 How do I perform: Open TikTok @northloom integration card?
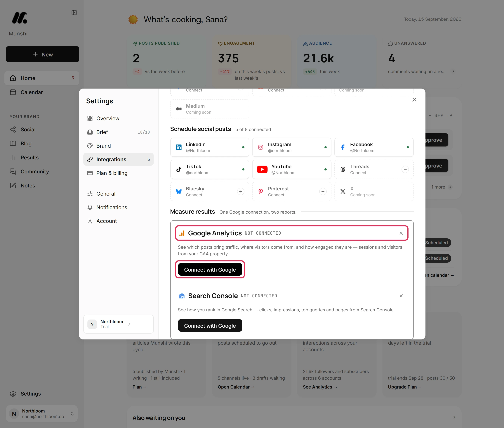(209, 169)
